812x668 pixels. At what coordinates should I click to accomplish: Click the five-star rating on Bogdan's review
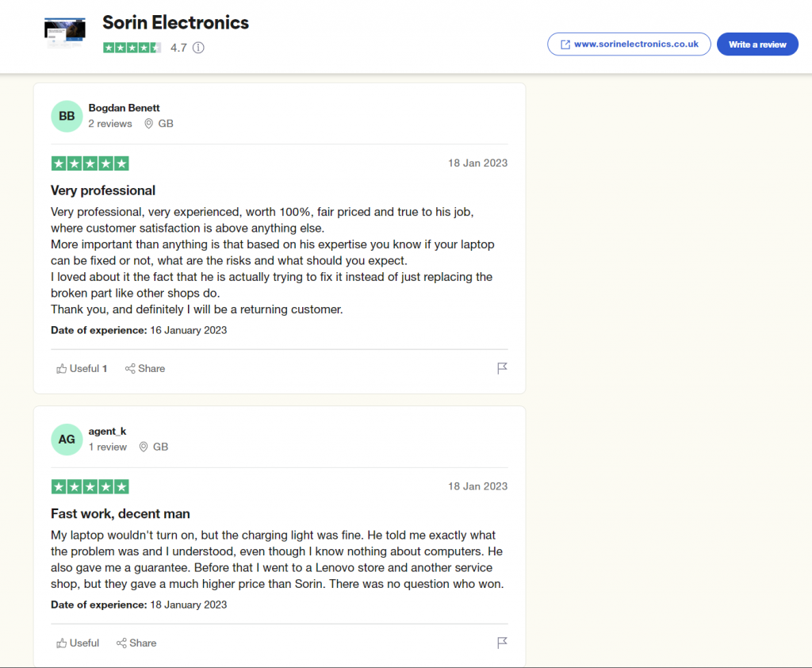90,163
